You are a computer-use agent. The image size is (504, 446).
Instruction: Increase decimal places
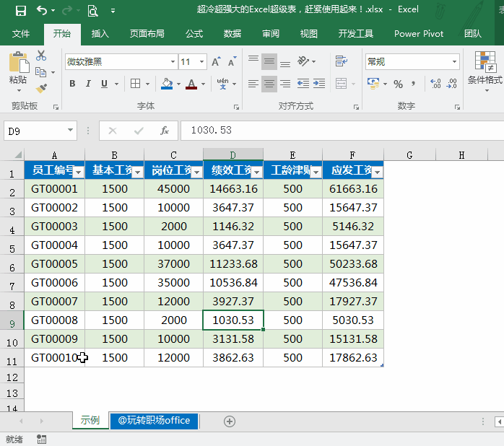click(x=435, y=84)
